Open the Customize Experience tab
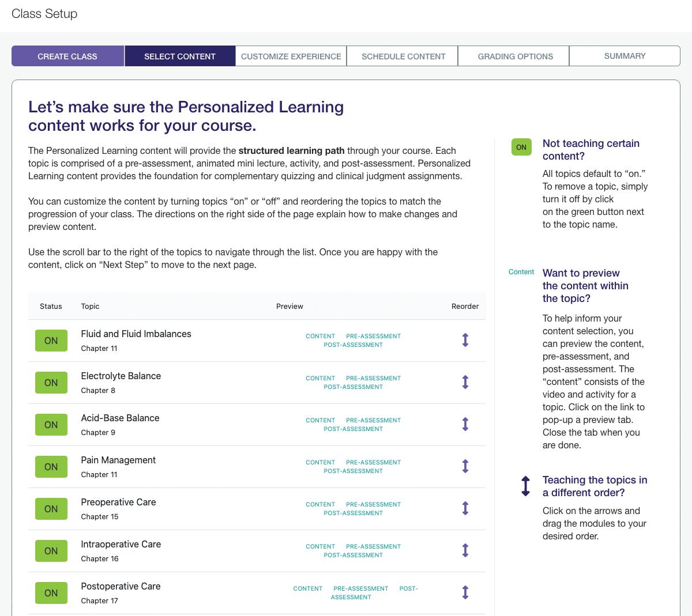Image resolution: width=692 pixels, height=616 pixels. (291, 56)
